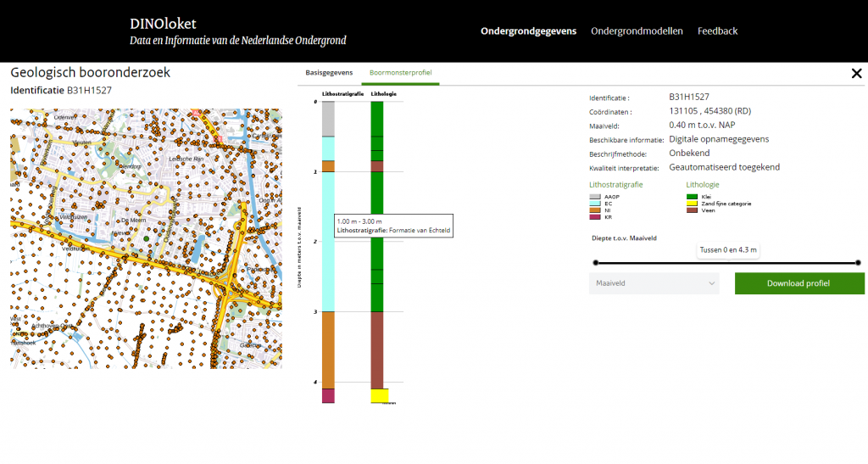The width and height of the screenshot is (868, 464).
Task: Expand the Maaiveld reference dropdown
Action: pyautogui.click(x=654, y=283)
